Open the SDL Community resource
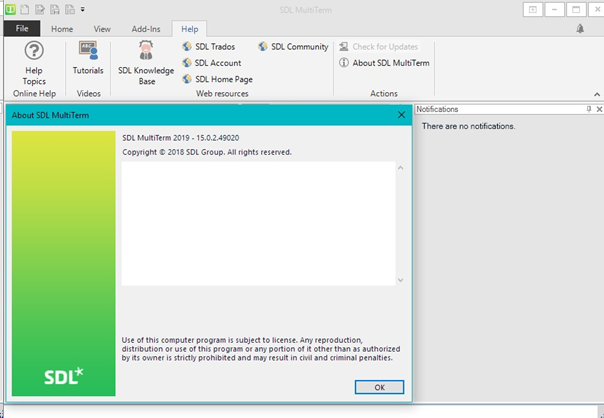Viewport: 604px width, 418px height. tap(293, 47)
